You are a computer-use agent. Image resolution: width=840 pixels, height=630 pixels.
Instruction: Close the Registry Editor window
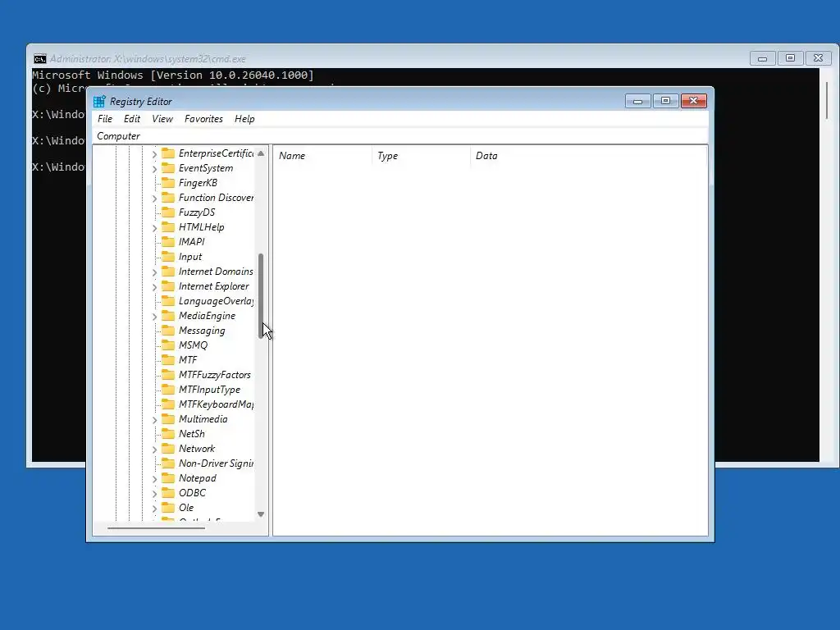coord(694,101)
